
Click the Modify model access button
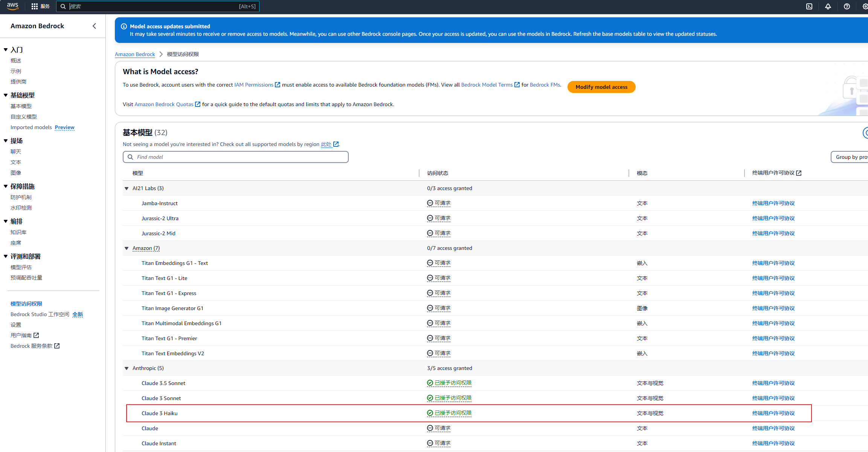pos(601,87)
